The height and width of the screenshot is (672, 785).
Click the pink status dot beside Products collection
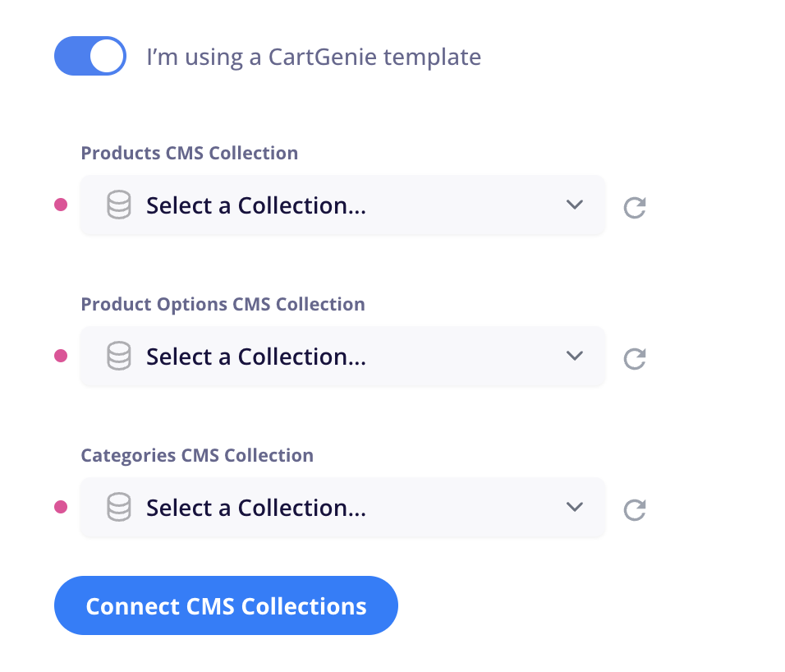(61, 205)
